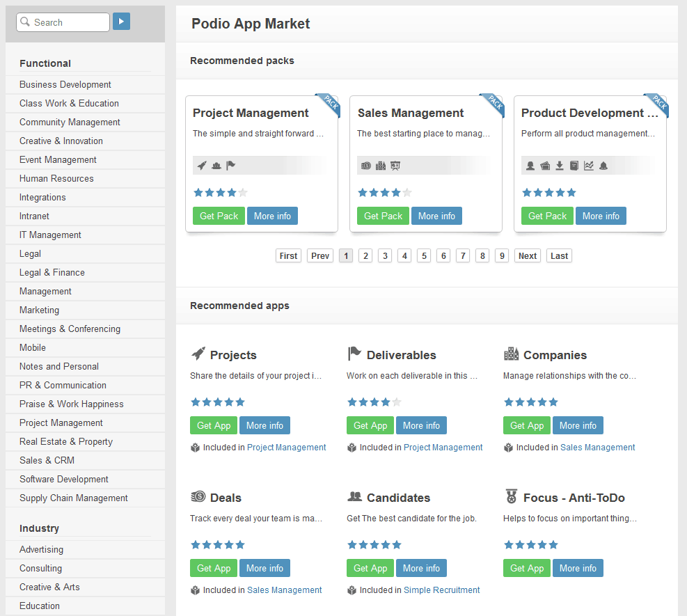Screen dimensions: 687x616
Task: Open More info for Sales Management pack
Action: (x=436, y=216)
